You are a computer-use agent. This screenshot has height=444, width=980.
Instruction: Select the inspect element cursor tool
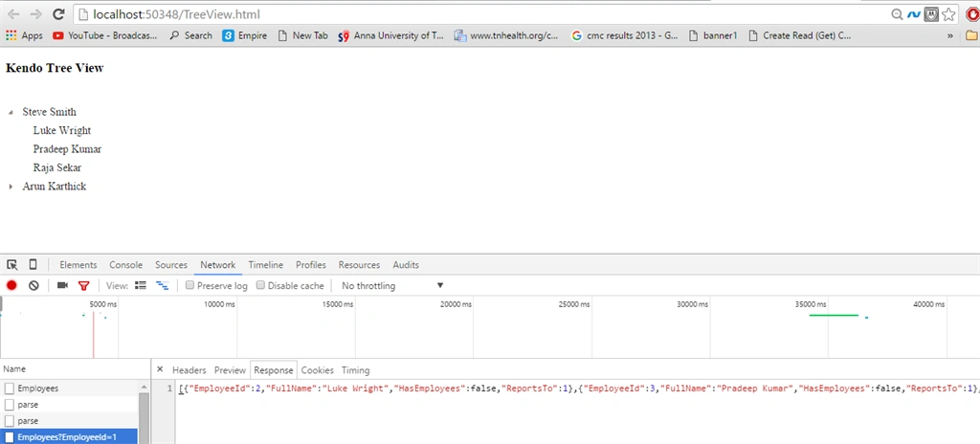click(x=11, y=264)
